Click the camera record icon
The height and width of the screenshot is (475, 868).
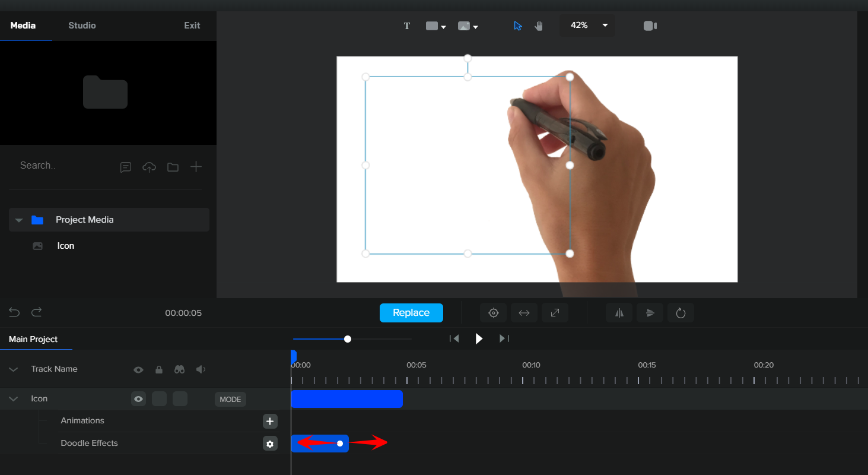click(650, 26)
